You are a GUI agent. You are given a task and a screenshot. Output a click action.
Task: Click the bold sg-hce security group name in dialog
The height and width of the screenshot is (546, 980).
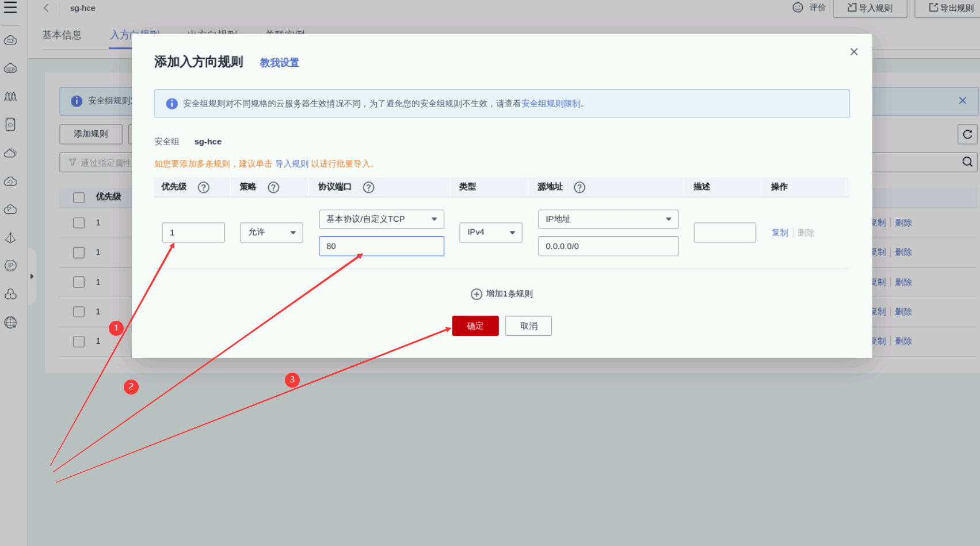(x=208, y=142)
